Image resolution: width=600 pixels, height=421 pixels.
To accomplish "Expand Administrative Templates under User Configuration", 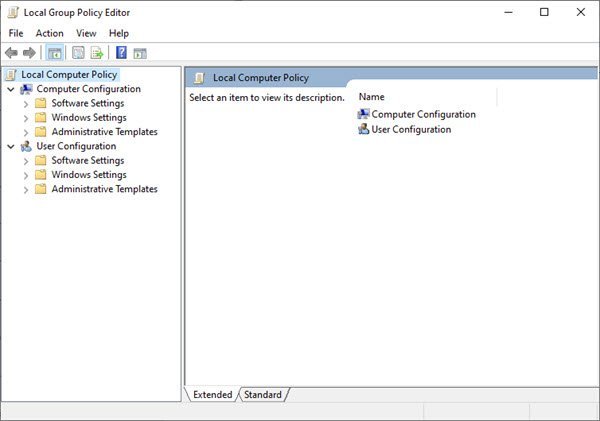I will coord(26,190).
